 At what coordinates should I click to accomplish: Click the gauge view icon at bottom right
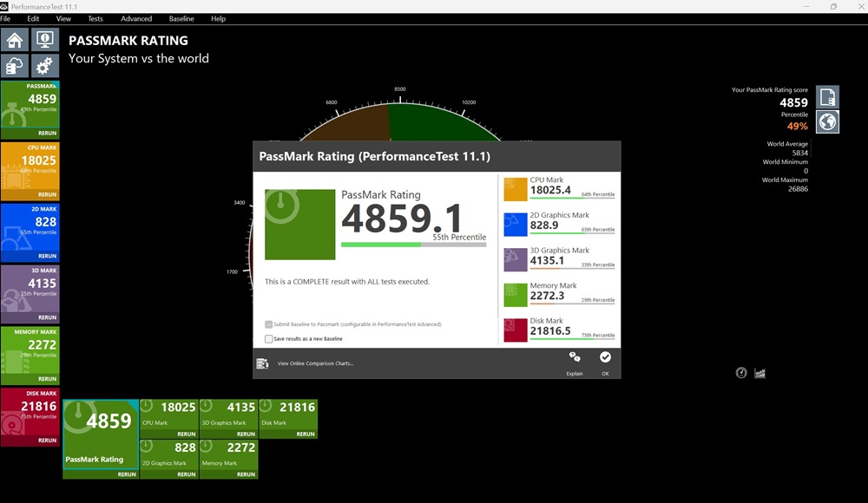[741, 373]
